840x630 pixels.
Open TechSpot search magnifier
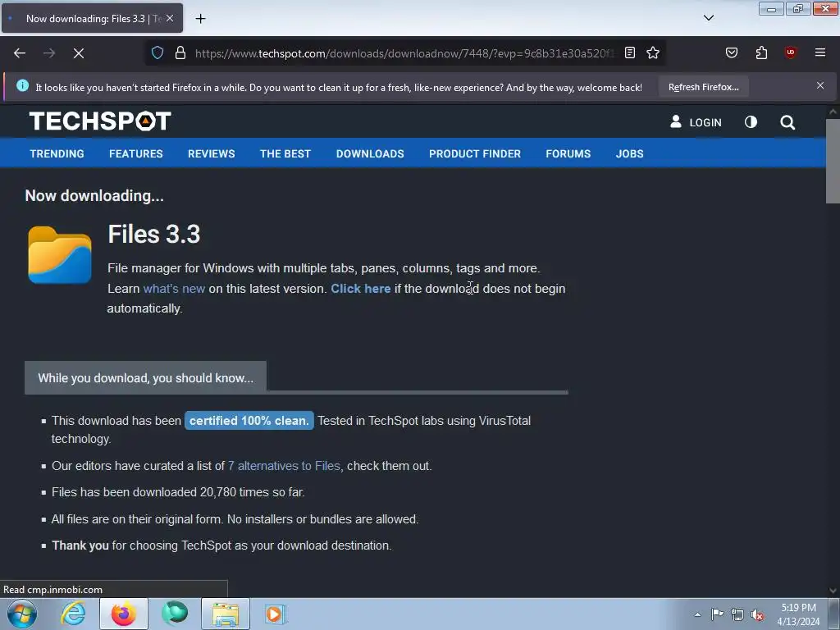click(787, 123)
